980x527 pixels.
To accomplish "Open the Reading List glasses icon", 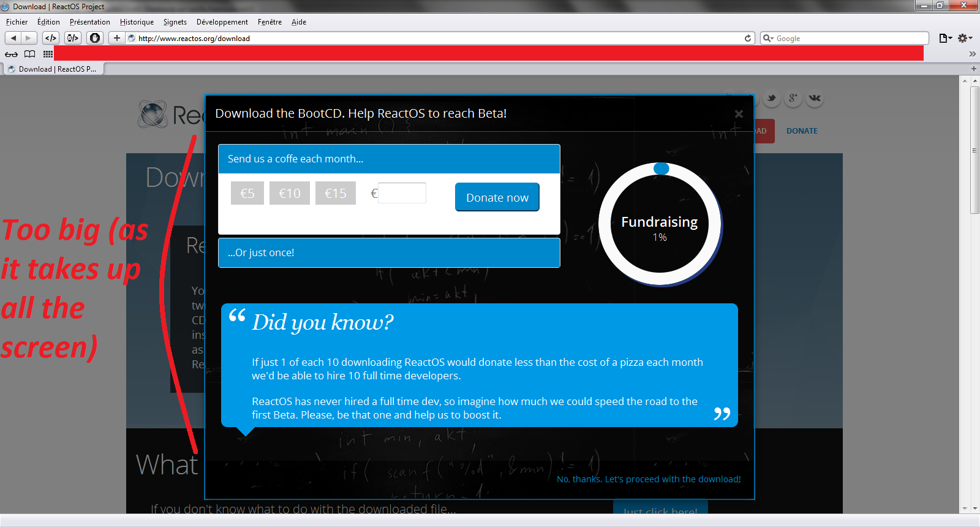I will (x=12, y=55).
